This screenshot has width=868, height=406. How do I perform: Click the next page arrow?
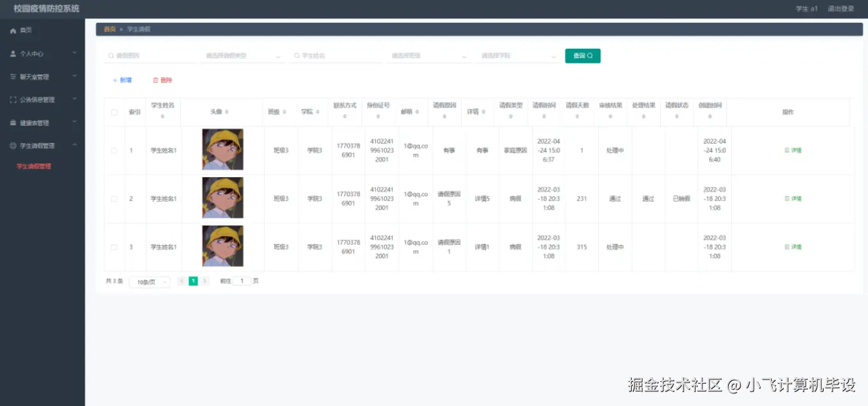[x=205, y=281]
